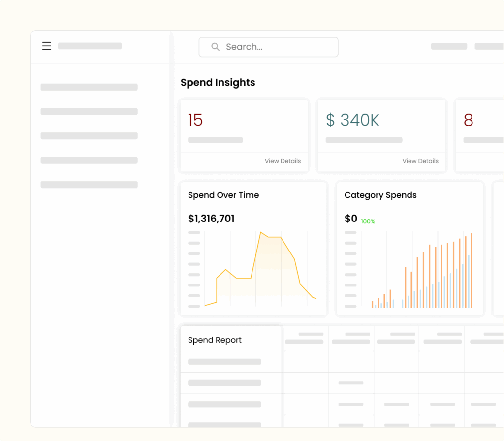This screenshot has height=441, width=504.
Task: Select the first sidebar menu item
Action: point(89,87)
